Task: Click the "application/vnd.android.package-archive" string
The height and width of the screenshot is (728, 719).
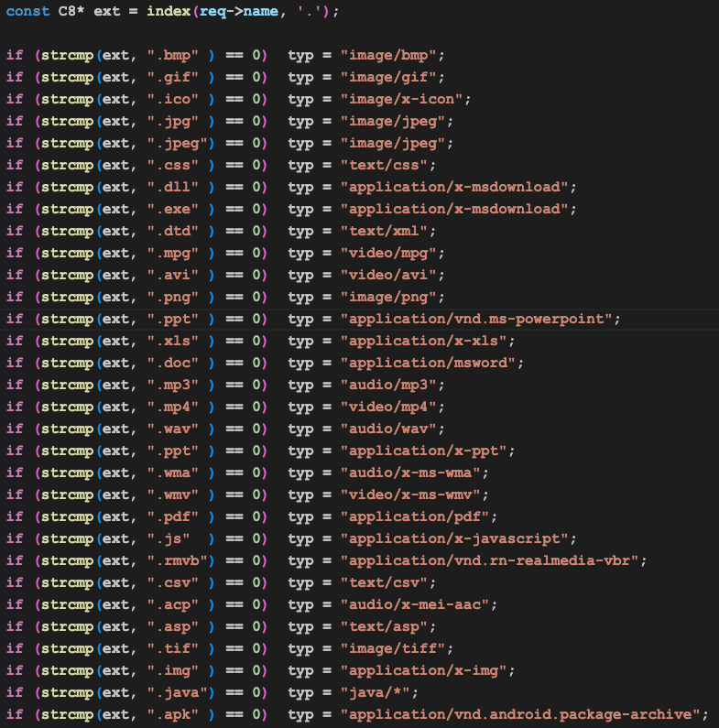Action: (522, 714)
